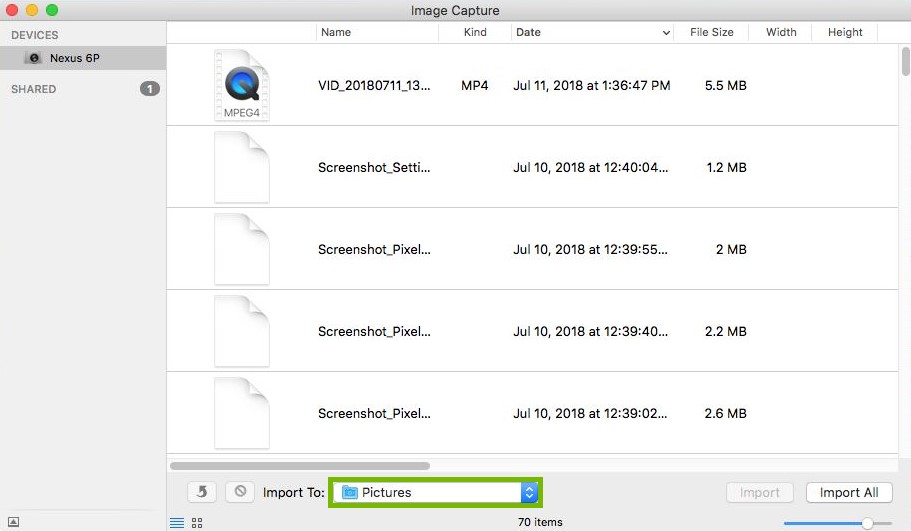Open the Import To Pictures dropdown

point(436,492)
